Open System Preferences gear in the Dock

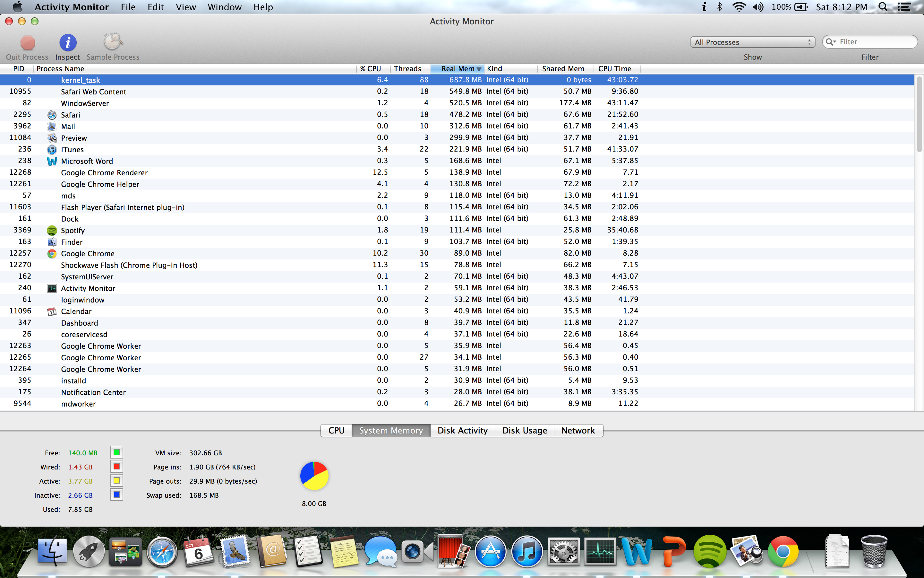564,551
